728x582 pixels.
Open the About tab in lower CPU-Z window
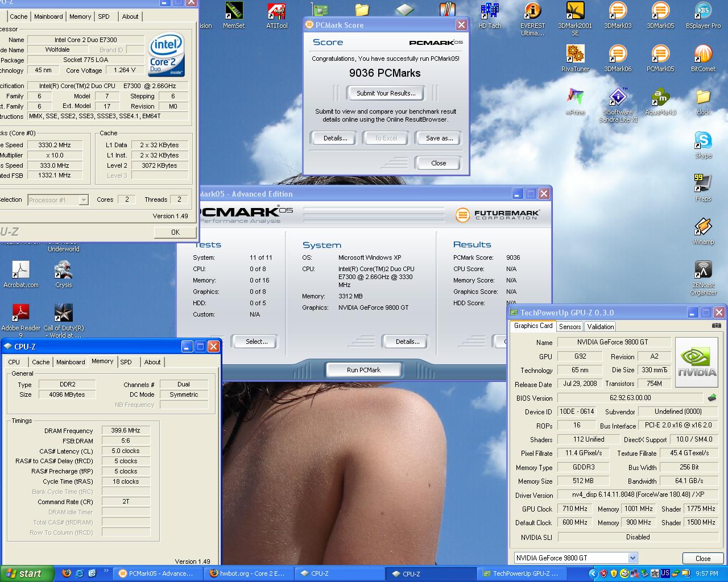click(152, 362)
